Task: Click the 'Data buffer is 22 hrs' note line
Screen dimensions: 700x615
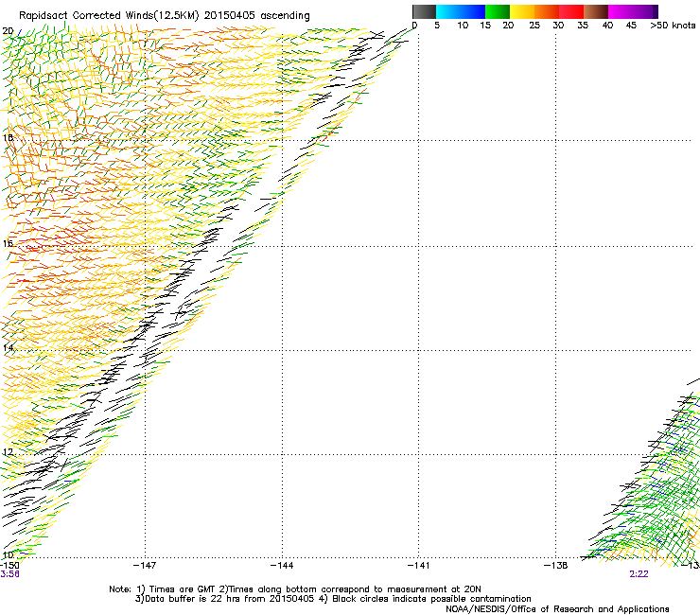Action: 333,599
